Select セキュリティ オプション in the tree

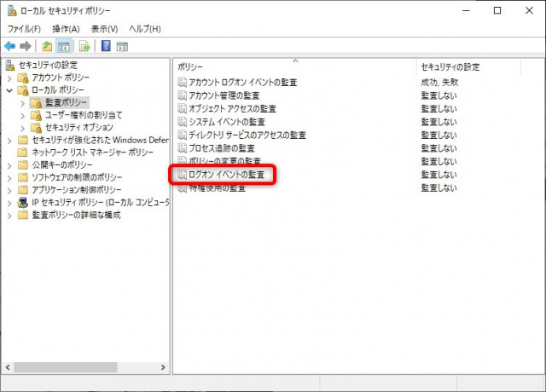[79, 127]
